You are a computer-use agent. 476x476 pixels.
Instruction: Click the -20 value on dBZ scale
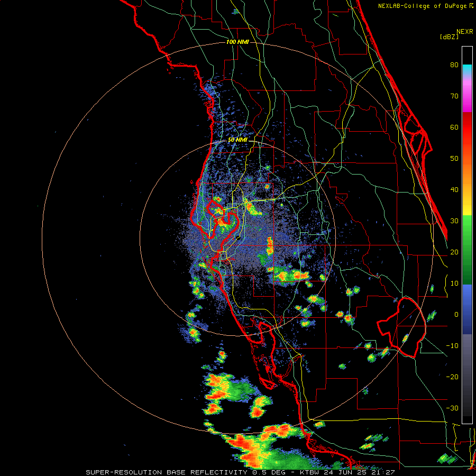coord(452,377)
